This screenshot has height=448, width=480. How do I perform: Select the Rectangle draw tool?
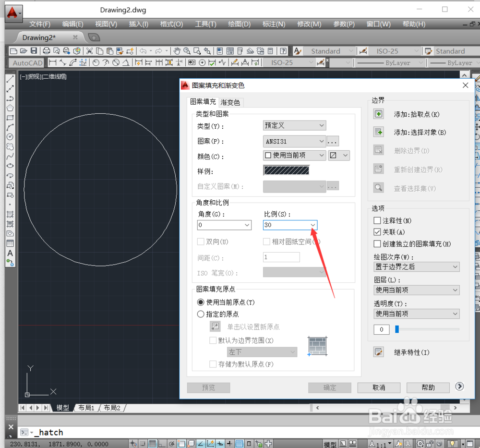click(x=10, y=118)
